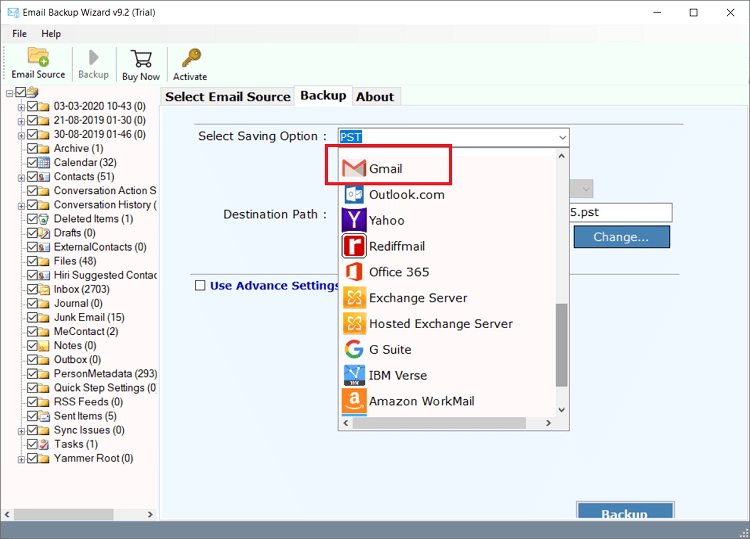The width and height of the screenshot is (750, 539).
Task: Uncheck the Inbox (2703) checkbox
Action: click(32, 289)
